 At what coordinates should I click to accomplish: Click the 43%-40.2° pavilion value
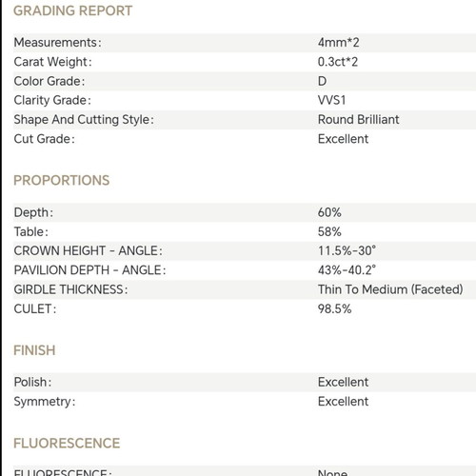[x=347, y=270]
